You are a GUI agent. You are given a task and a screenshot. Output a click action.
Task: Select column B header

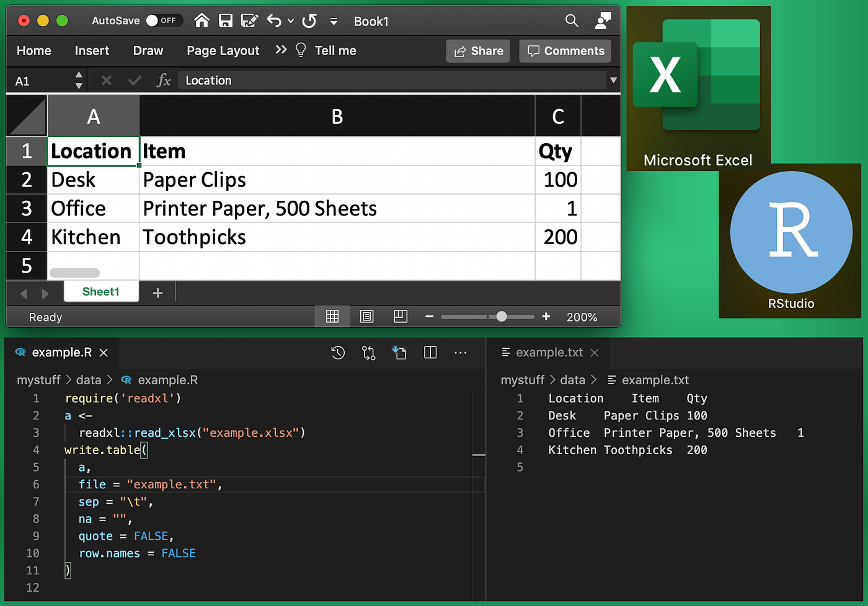337,116
